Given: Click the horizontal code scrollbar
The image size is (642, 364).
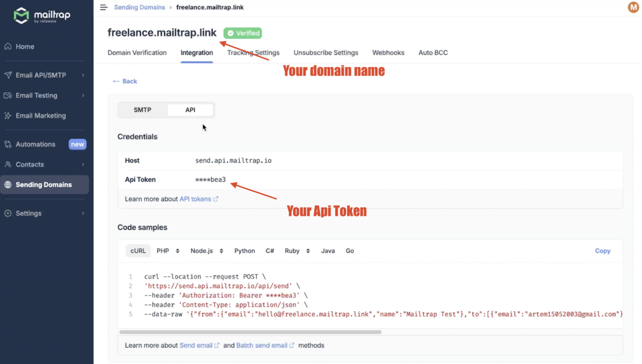Looking at the screenshot, I should [x=250, y=332].
